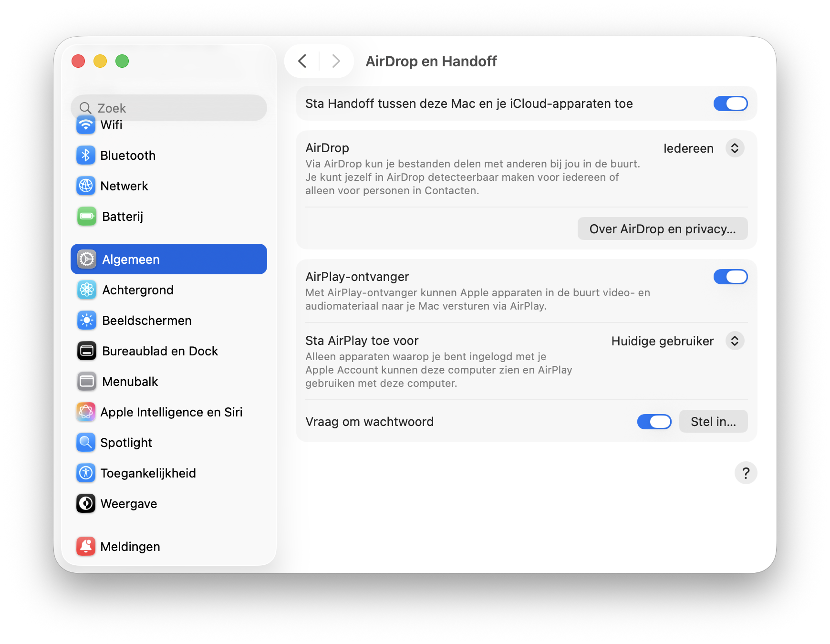Click Over AirDrop en privacy button

662,229
